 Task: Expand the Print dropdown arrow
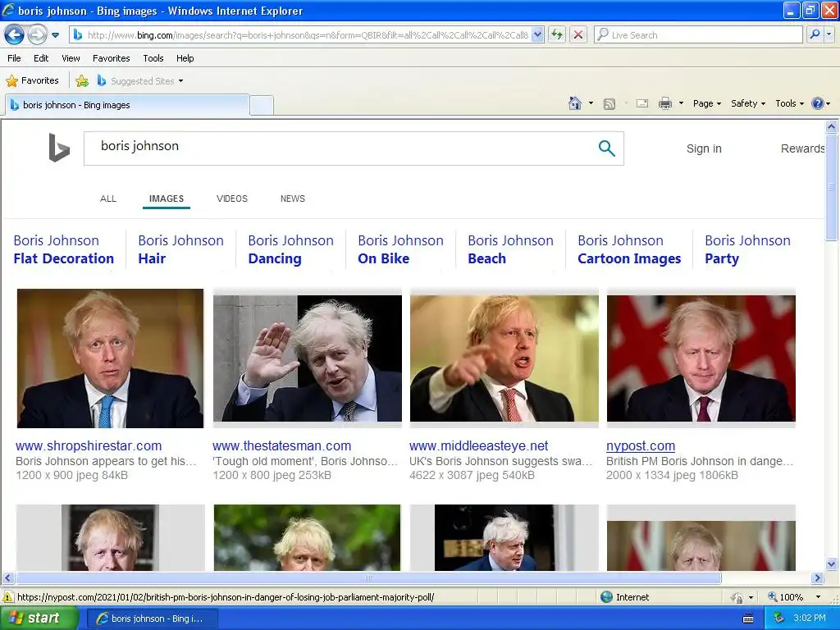click(681, 103)
